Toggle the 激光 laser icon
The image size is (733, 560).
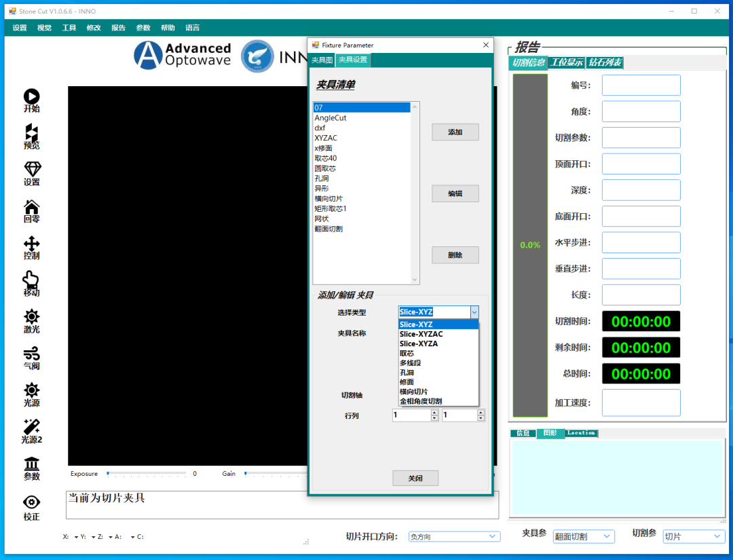[31, 317]
